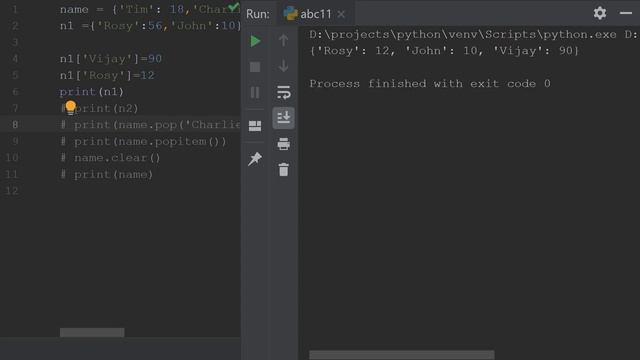Click the comment # print(name) on line 11

pyautogui.click(x=107, y=175)
